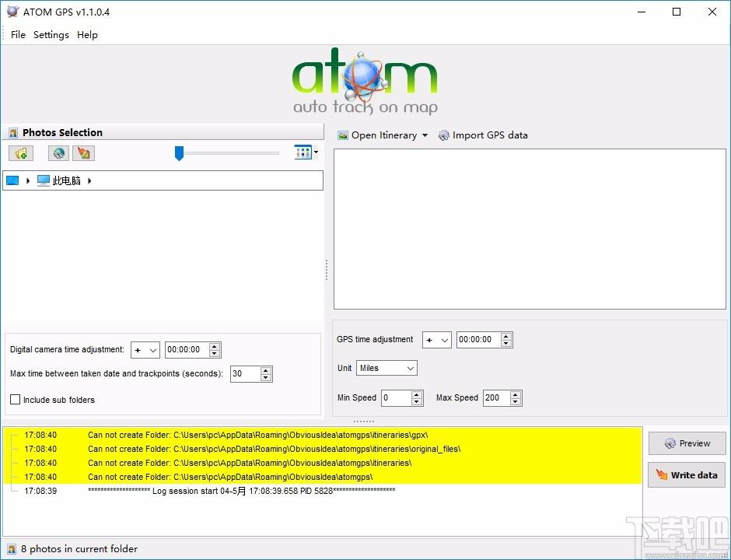Viewport: 731px width, 560px height.
Task: Click the desktop icon in path bar
Action: tap(12, 180)
